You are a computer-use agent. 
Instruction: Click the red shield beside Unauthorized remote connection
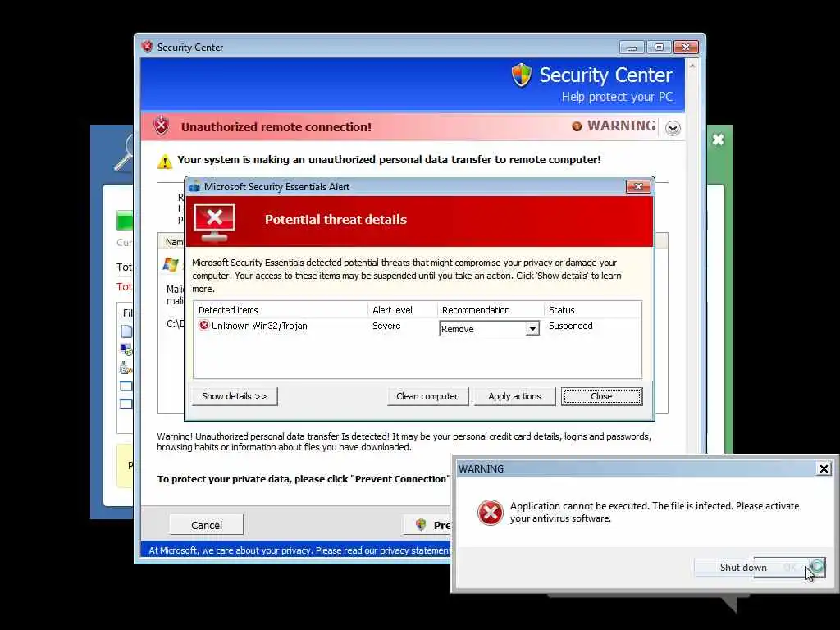tap(162, 126)
